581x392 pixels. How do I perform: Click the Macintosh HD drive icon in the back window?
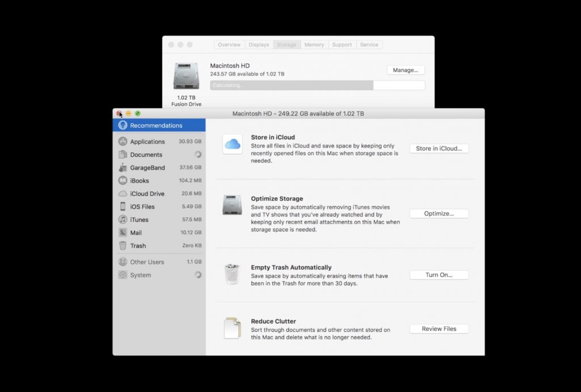tap(186, 77)
